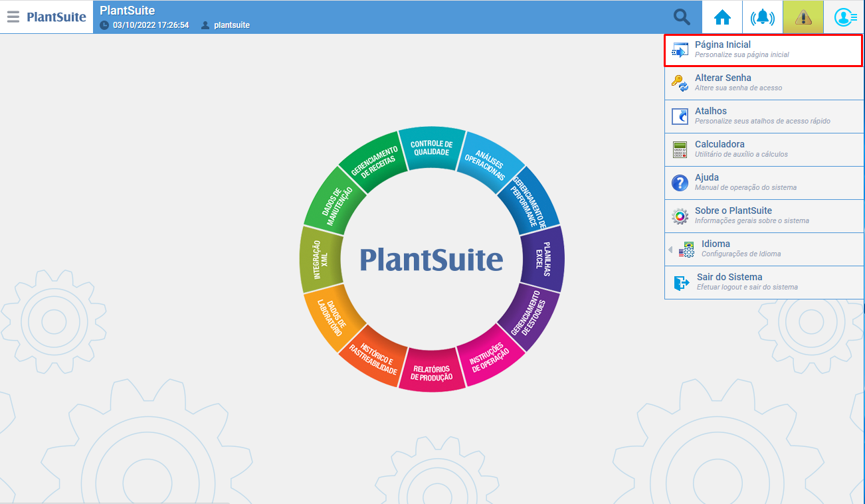The image size is (865, 504).
Task: Expand the Idioma submenu arrow
Action: [x=670, y=250]
